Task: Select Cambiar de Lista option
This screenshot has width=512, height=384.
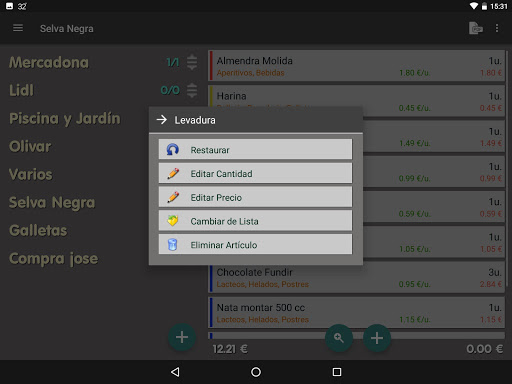Action: click(x=255, y=221)
